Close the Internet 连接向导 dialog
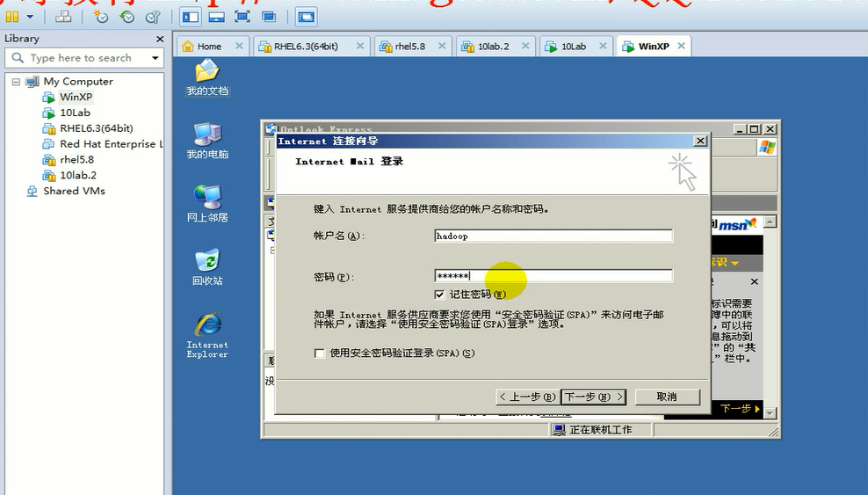Screen dimensions: 868x495 click(x=700, y=142)
